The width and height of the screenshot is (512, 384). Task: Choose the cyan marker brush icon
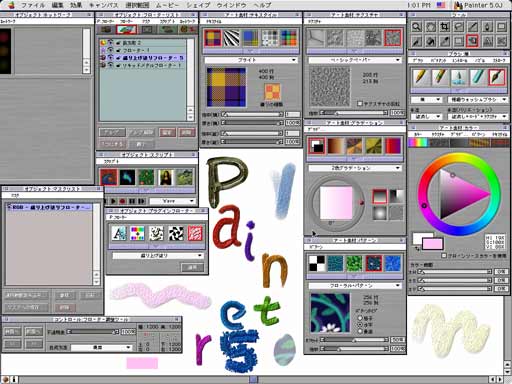click(x=478, y=77)
